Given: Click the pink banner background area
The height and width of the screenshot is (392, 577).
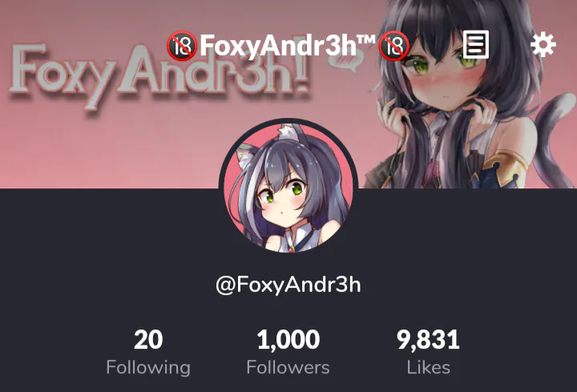Looking at the screenshot, I should pyautogui.click(x=111, y=148).
